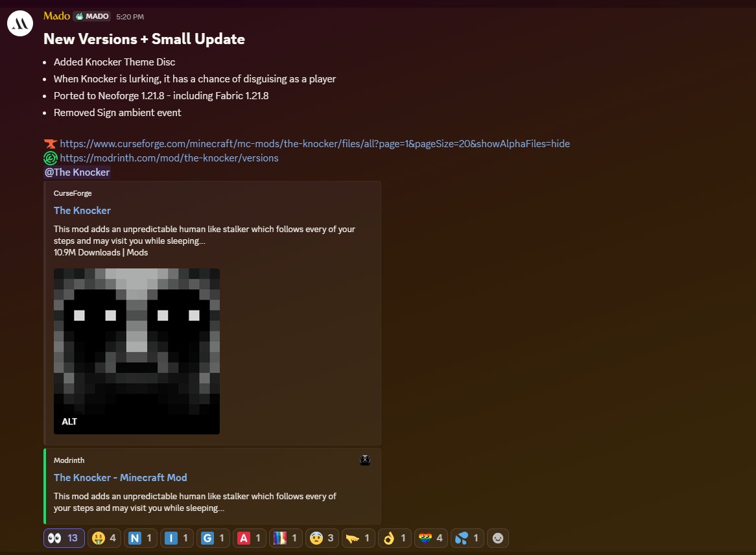Toggle the red letter A reaction
This screenshot has height=555, width=756.
coord(250,538)
